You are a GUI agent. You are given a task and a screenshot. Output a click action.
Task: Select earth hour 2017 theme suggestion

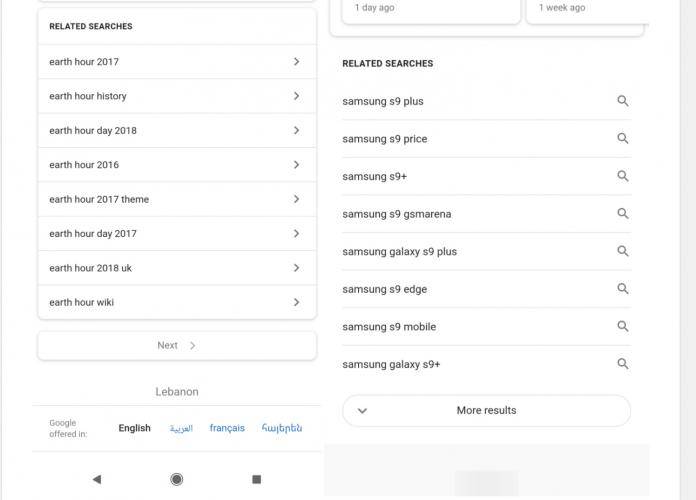pos(177,199)
